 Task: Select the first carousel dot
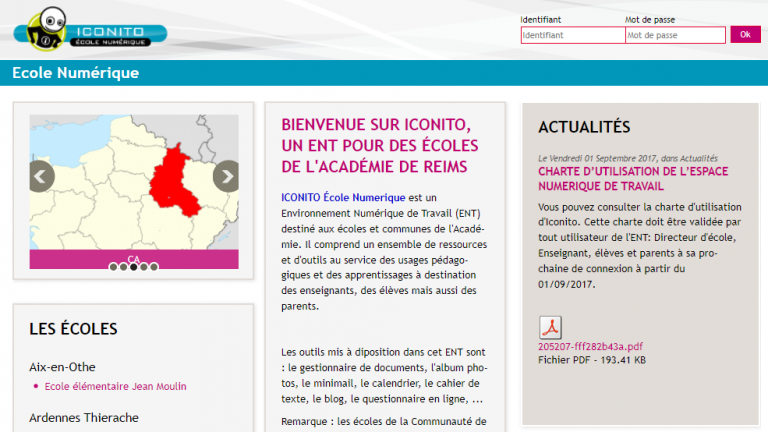[113, 267]
